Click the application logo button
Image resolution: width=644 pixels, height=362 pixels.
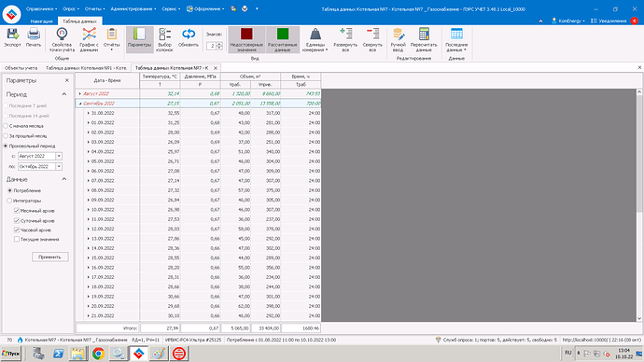pos(11,14)
